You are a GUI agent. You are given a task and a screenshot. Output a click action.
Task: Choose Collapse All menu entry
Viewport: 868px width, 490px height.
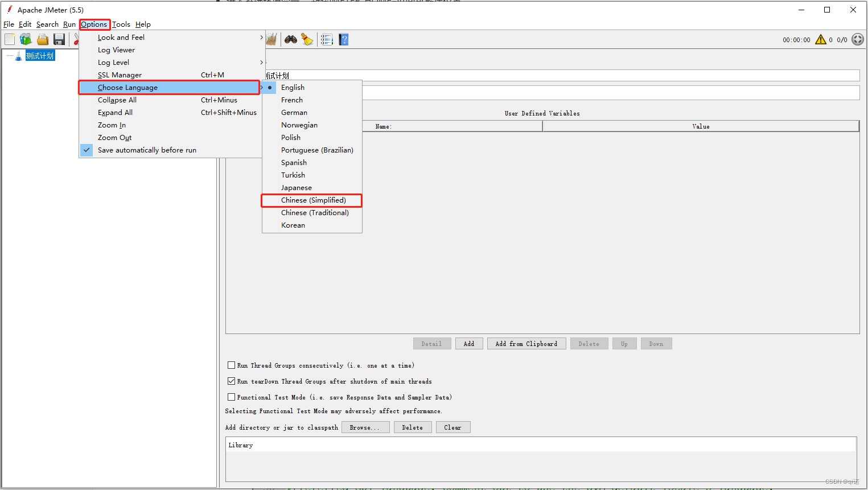(x=170, y=100)
